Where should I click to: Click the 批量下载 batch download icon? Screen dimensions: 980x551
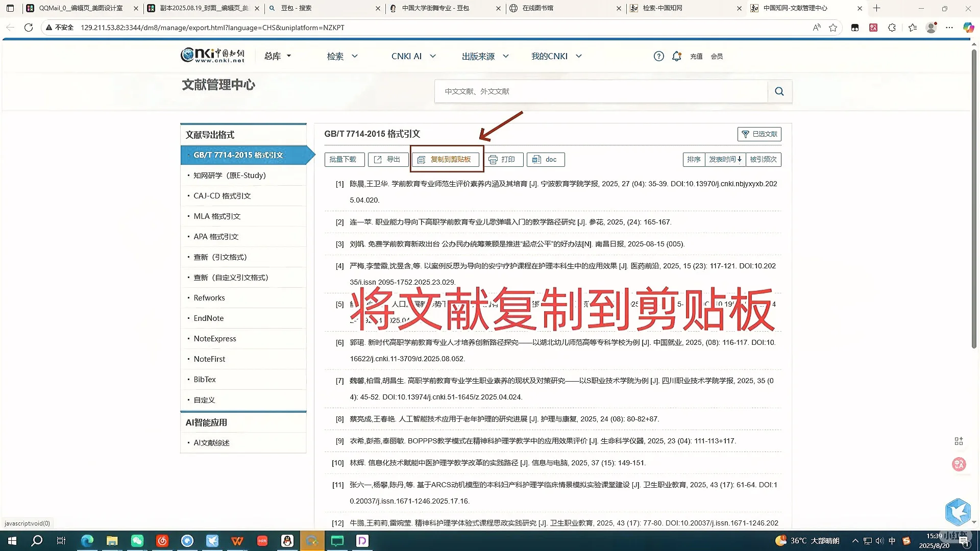point(345,159)
